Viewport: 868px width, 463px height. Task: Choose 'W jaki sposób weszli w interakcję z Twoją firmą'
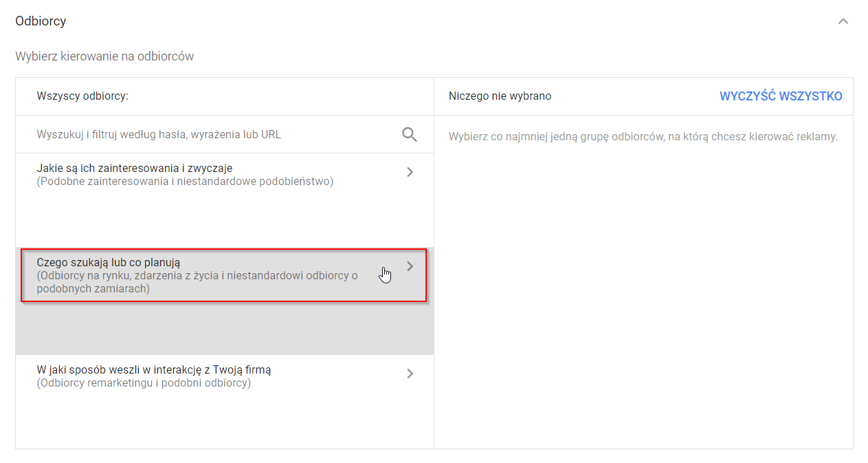153,369
